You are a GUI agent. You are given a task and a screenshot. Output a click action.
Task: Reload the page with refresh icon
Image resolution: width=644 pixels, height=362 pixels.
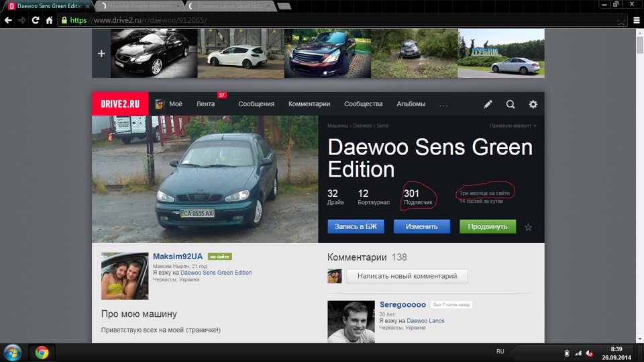[x=36, y=20]
